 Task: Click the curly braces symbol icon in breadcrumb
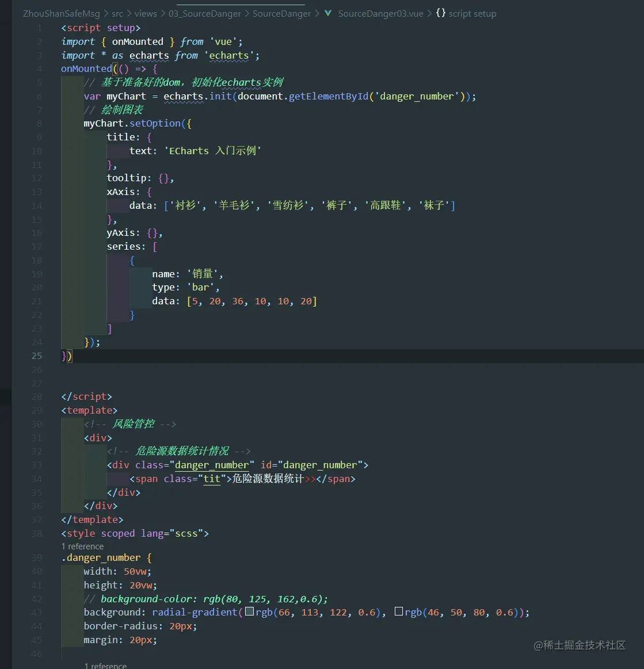tap(440, 13)
